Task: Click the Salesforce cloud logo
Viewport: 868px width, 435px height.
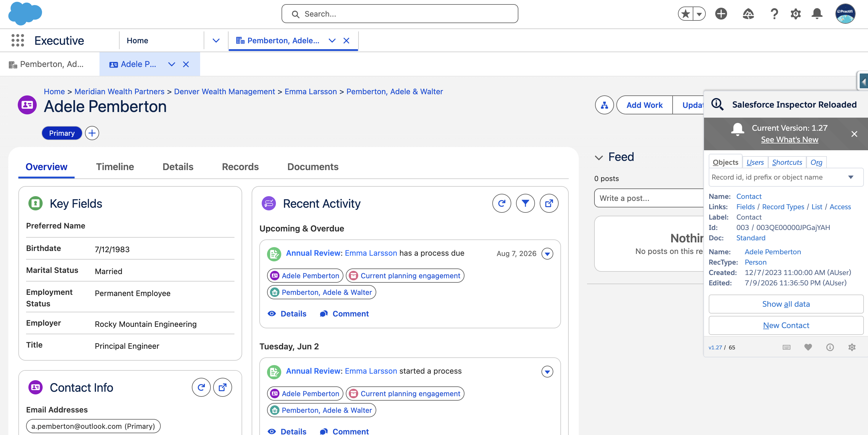Action: coord(25,14)
